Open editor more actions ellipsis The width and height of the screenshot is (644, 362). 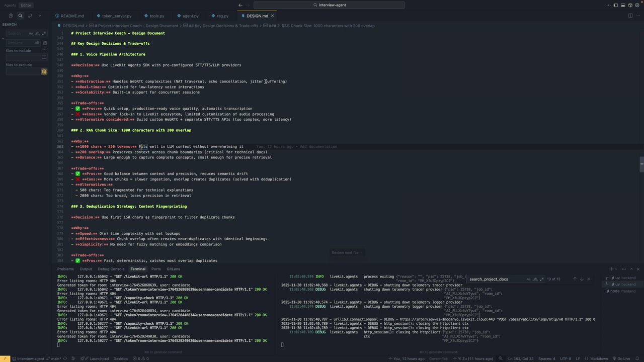tap(638, 16)
